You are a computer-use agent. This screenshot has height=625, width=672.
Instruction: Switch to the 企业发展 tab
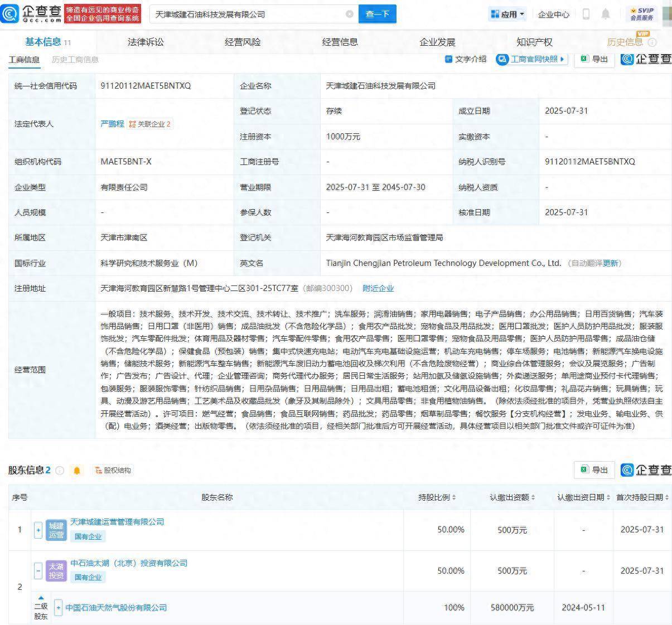coord(437,42)
